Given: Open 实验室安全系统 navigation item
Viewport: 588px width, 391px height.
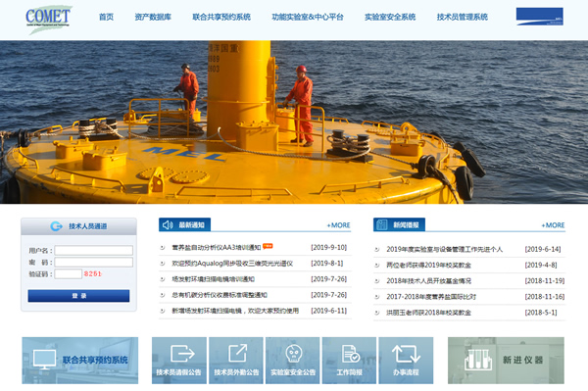Looking at the screenshot, I should pos(390,17).
